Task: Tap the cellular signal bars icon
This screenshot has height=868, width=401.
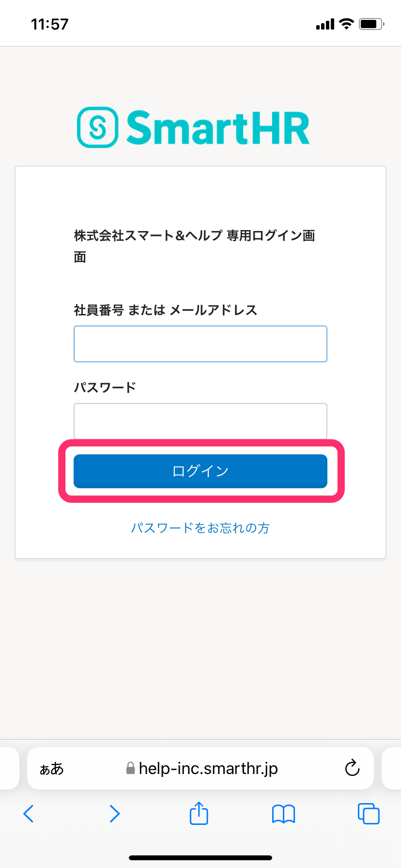Action: click(325, 24)
